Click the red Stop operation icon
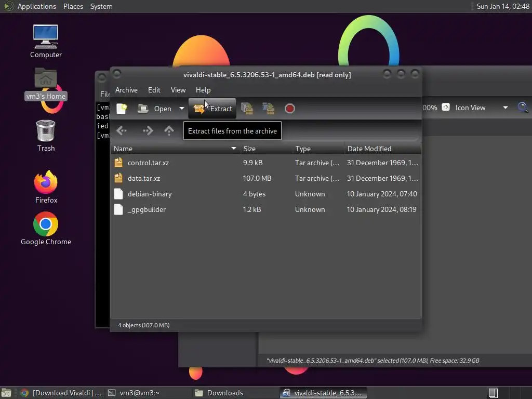Screen dimensions: 532x399 pyautogui.click(x=289, y=109)
